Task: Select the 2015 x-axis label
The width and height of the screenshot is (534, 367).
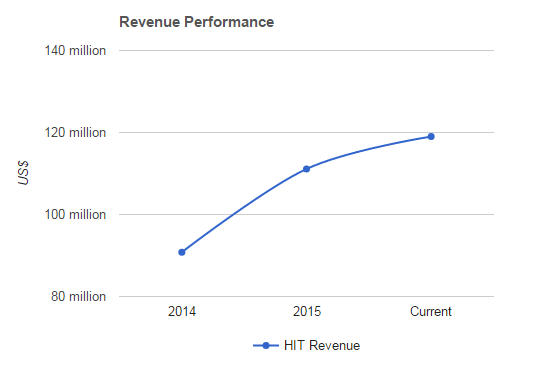Action: click(307, 312)
